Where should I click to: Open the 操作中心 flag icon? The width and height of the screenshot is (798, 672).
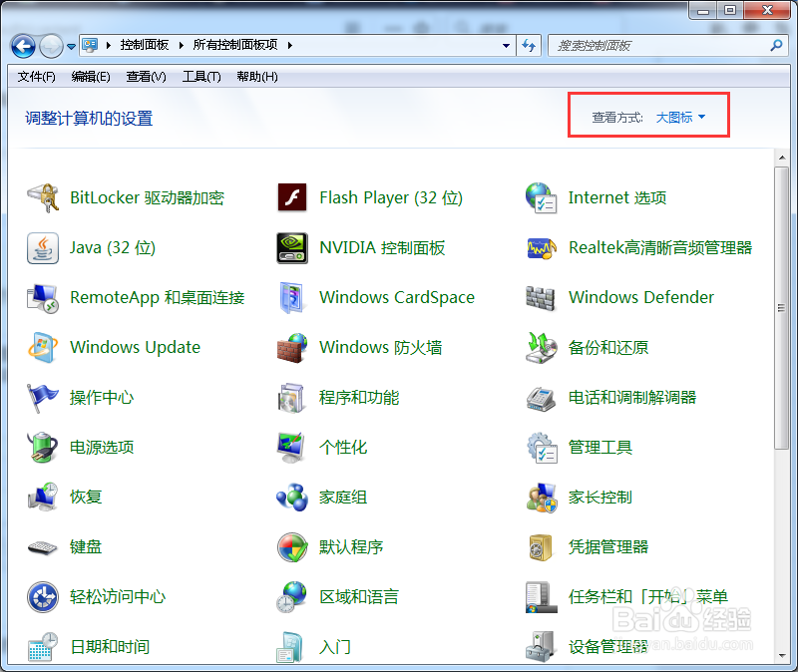click(43, 397)
